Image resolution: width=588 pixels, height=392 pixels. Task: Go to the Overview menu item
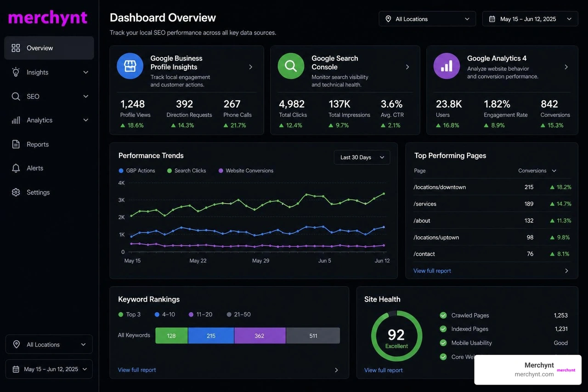(x=49, y=48)
